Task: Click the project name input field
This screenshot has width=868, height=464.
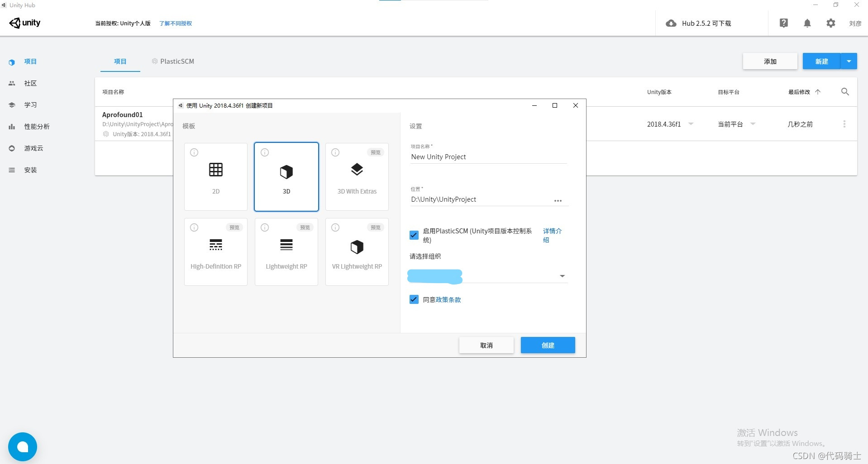Action: [x=488, y=157]
